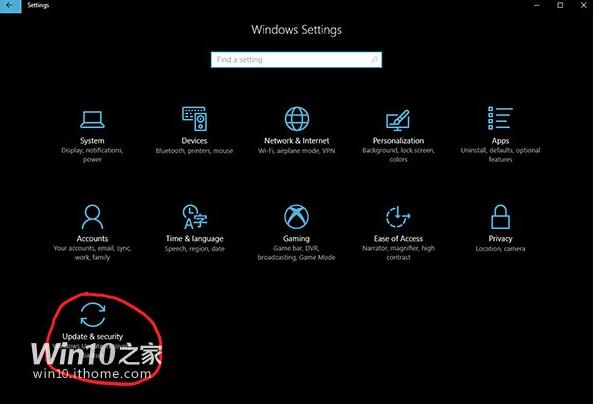Screen dimensions: 593x404
Task: Click the Apps label
Action: [500, 141]
